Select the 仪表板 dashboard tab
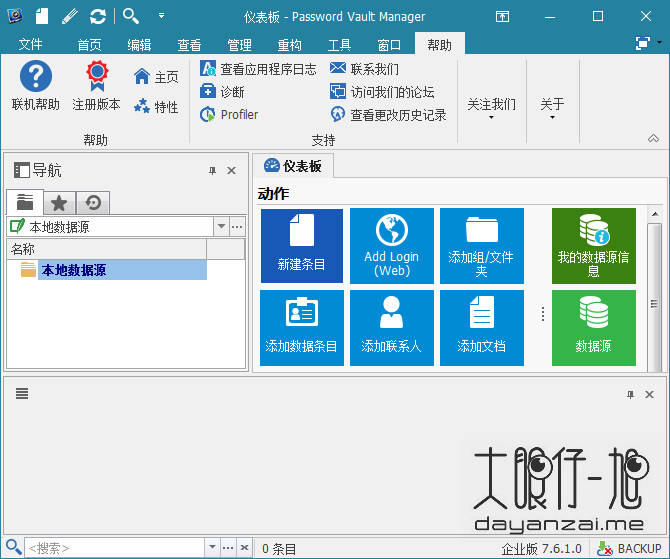The width and height of the screenshot is (670, 559). click(x=293, y=166)
